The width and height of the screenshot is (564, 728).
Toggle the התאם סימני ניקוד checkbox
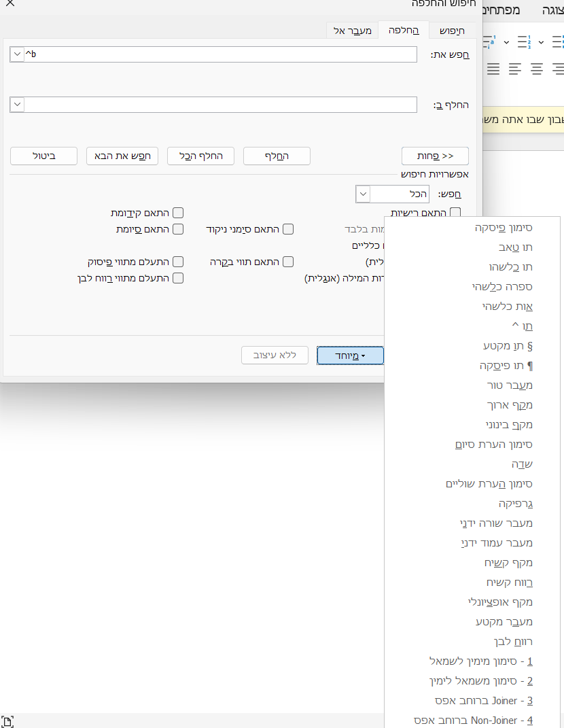coord(288,229)
